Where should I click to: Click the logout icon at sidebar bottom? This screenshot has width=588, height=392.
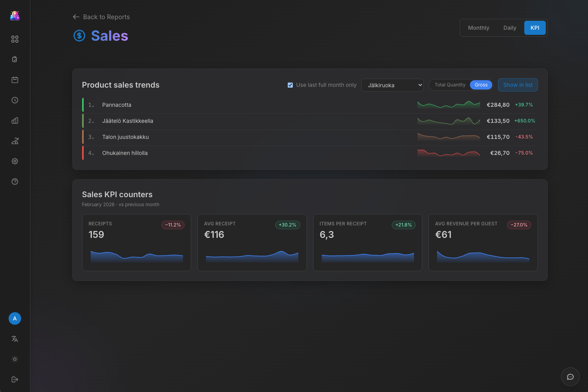pos(15,379)
